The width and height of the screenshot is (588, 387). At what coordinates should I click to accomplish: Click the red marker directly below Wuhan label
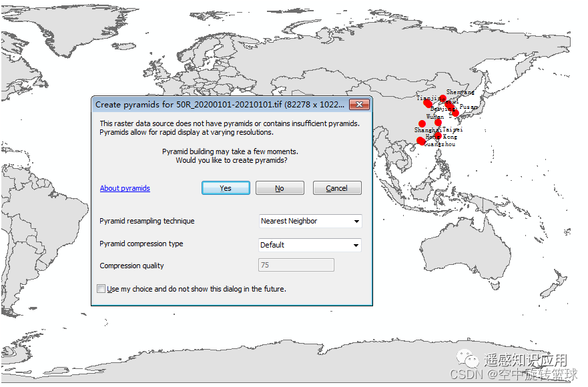438,122
